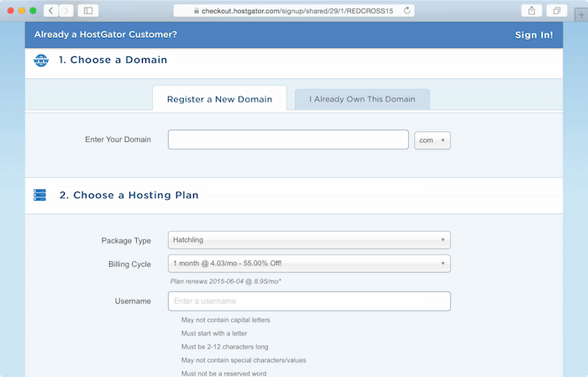Select the Register a New Domain tab
This screenshot has width=588, height=377.
coord(220,99)
